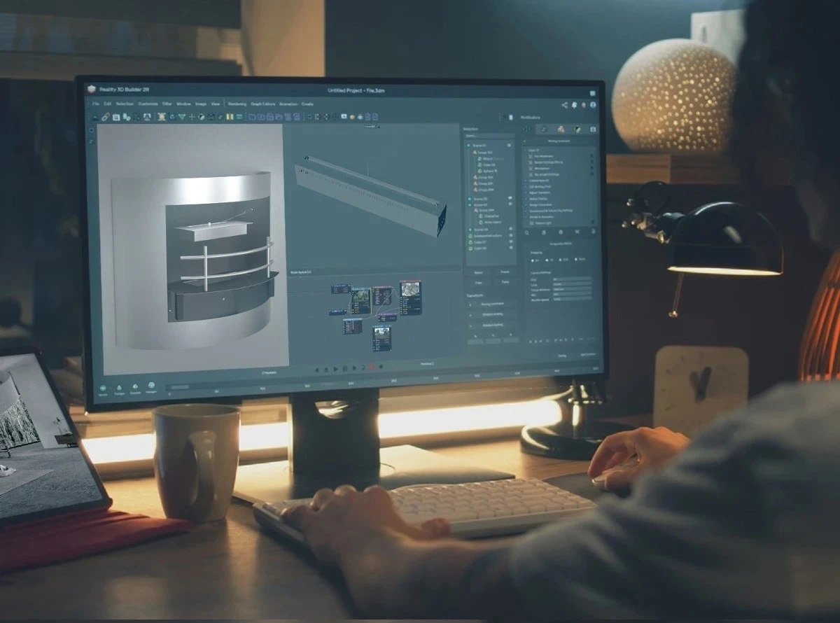Screen dimensions: 840x623
Task: Click the share icon in title bar
Action: click(x=565, y=105)
